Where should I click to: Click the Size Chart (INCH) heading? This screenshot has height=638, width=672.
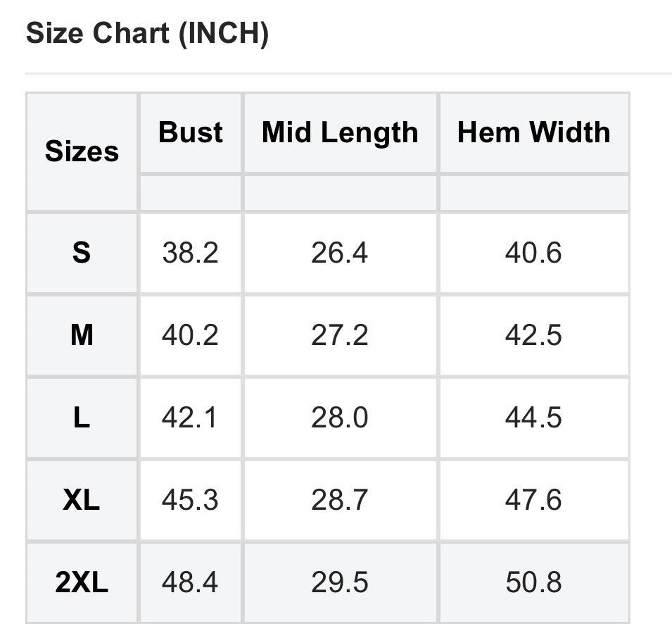click(147, 33)
